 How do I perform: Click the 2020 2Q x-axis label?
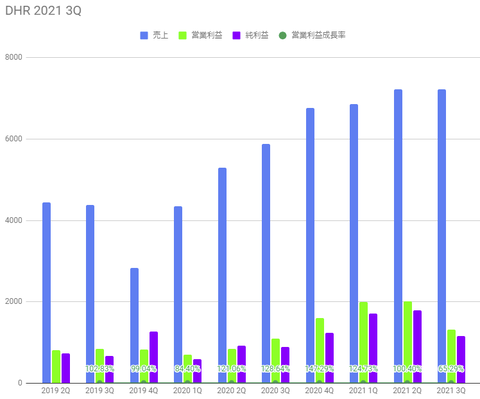231,390
